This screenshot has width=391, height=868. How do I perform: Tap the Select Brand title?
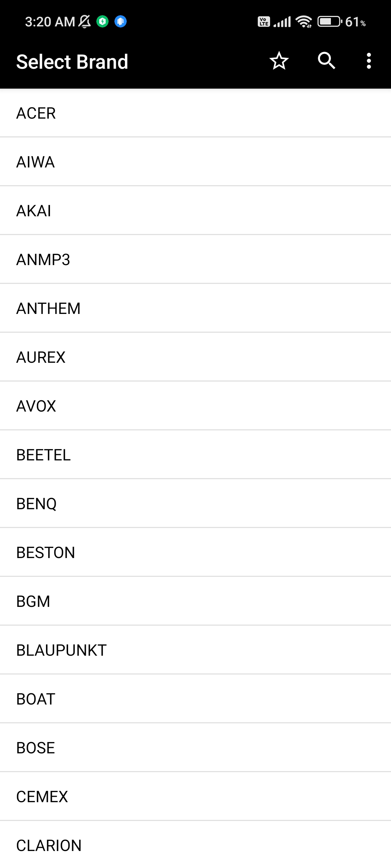(72, 61)
